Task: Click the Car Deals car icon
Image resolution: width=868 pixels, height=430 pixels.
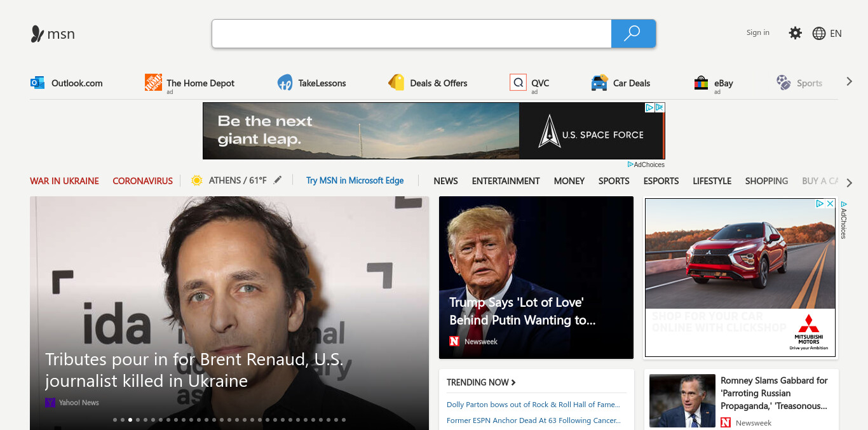Action: [599, 83]
